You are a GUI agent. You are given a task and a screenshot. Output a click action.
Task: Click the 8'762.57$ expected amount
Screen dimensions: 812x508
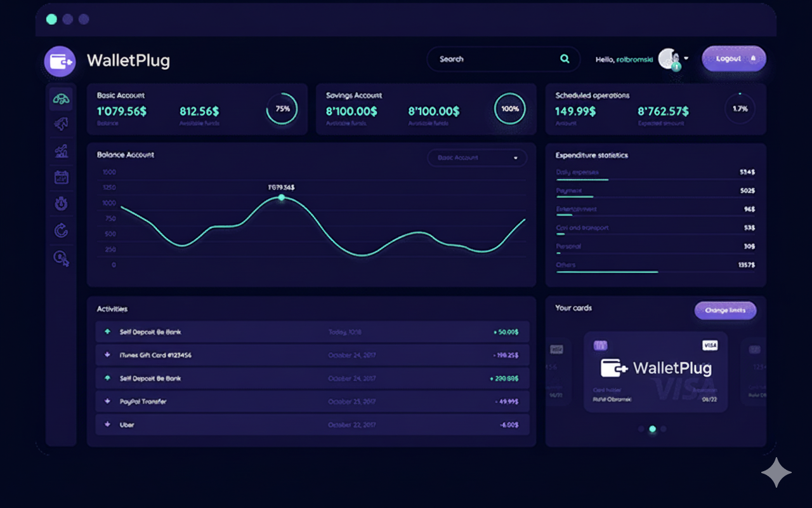[x=663, y=111]
